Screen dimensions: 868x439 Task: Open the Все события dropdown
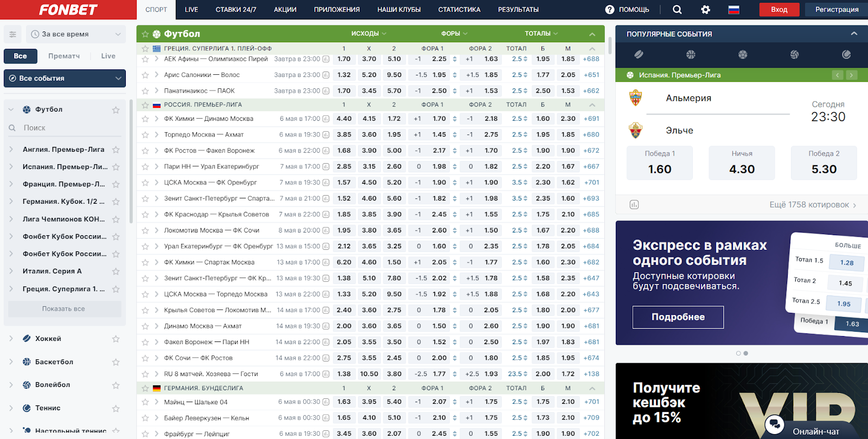(x=65, y=78)
